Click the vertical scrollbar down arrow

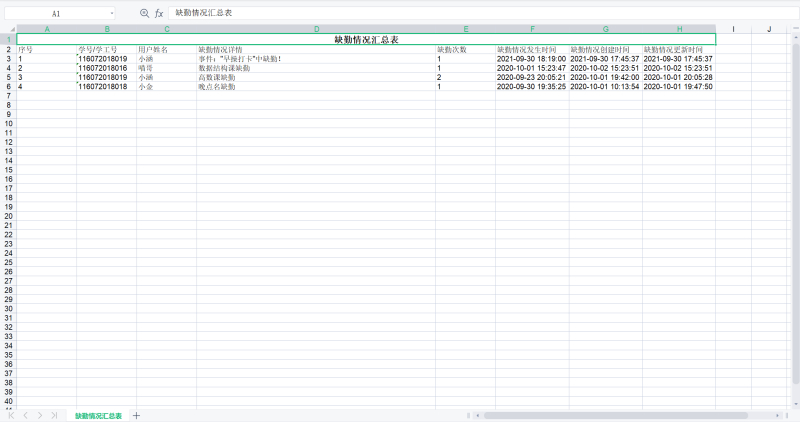pyautogui.click(x=796, y=404)
